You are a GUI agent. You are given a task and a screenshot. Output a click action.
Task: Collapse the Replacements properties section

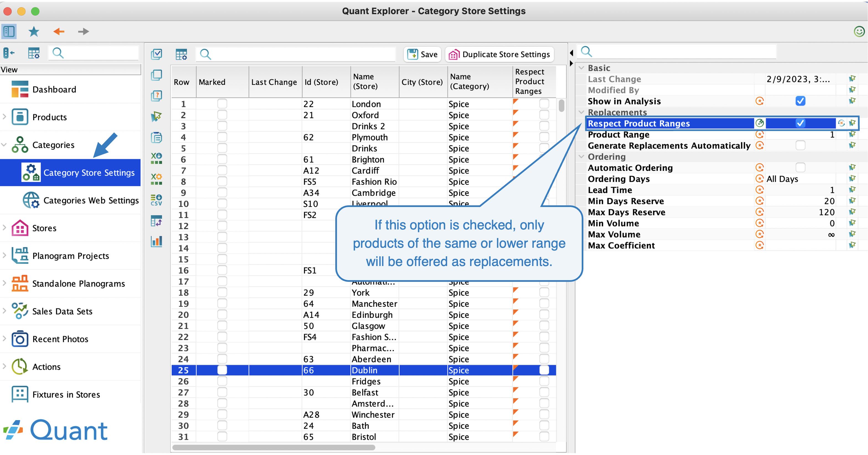(x=581, y=112)
